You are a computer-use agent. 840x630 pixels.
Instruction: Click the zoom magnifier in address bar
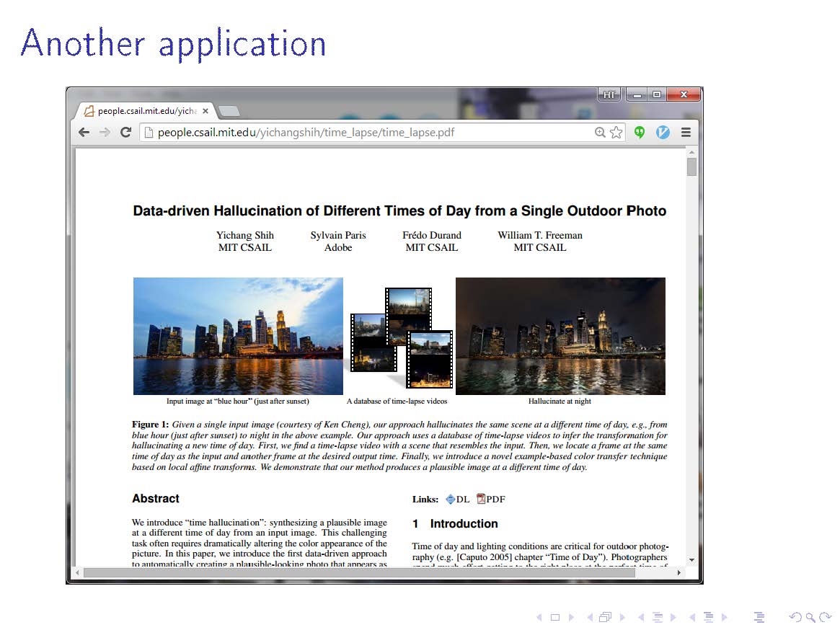point(600,133)
